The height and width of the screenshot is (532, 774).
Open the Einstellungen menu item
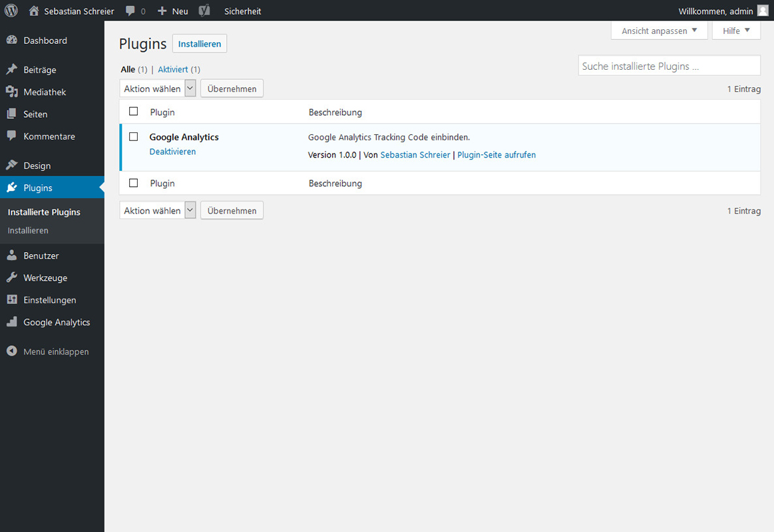[50, 300]
